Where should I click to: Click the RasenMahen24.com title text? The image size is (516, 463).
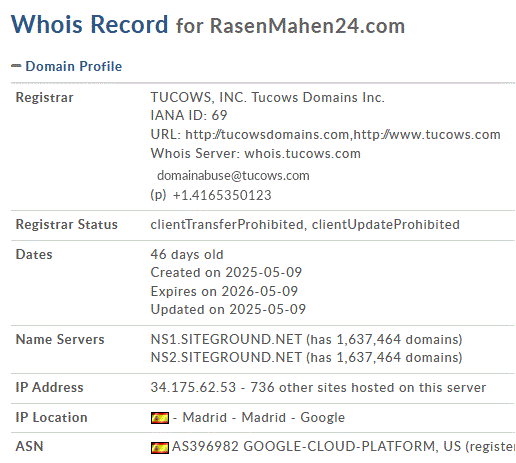coord(307,26)
